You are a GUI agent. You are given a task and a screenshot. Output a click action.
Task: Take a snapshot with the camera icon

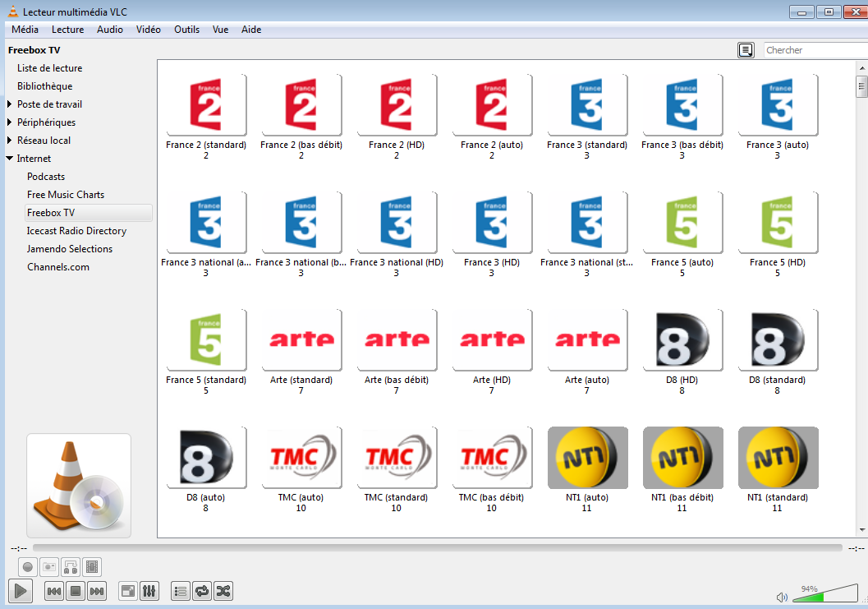[49, 567]
